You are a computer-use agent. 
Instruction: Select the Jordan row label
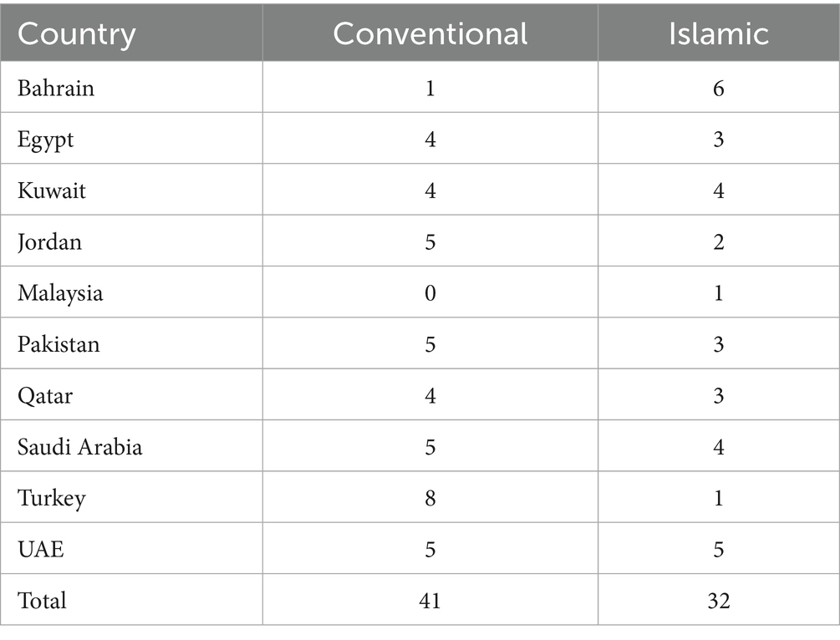(x=49, y=242)
